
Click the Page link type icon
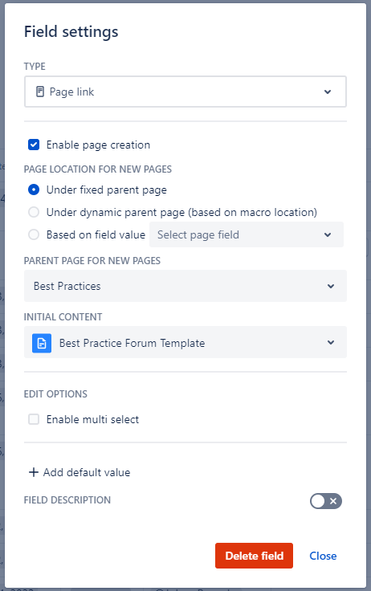click(x=40, y=92)
